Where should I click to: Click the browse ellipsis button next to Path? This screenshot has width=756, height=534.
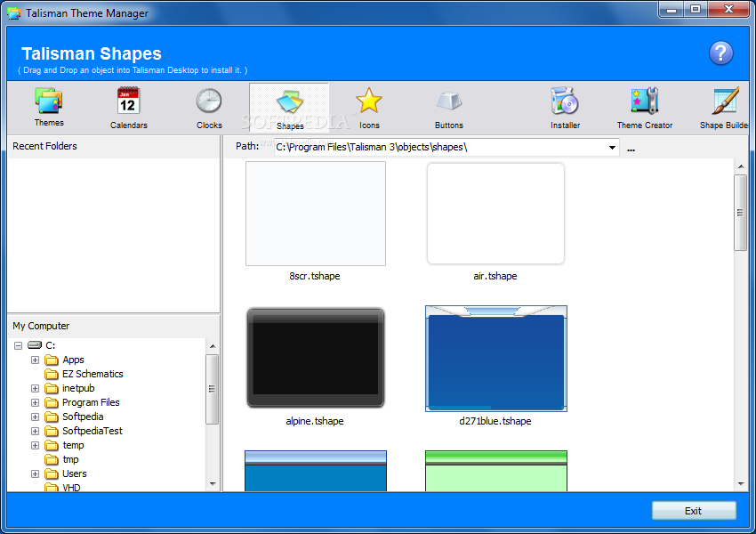pos(631,150)
